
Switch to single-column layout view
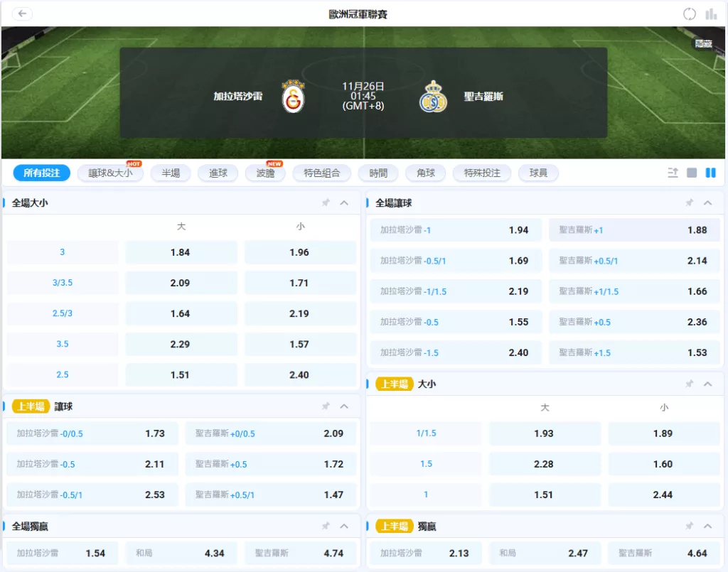(692, 173)
